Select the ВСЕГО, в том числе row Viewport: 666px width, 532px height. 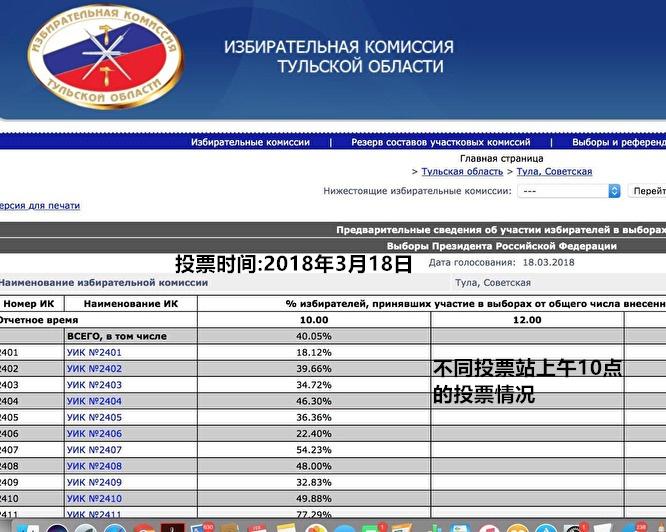(x=333, y=336)
